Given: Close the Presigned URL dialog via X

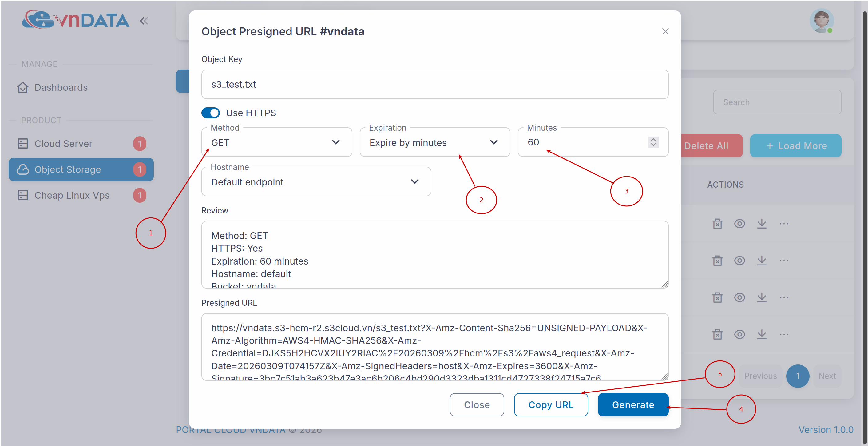Looking at the screenshot, I should coord(665,32).
